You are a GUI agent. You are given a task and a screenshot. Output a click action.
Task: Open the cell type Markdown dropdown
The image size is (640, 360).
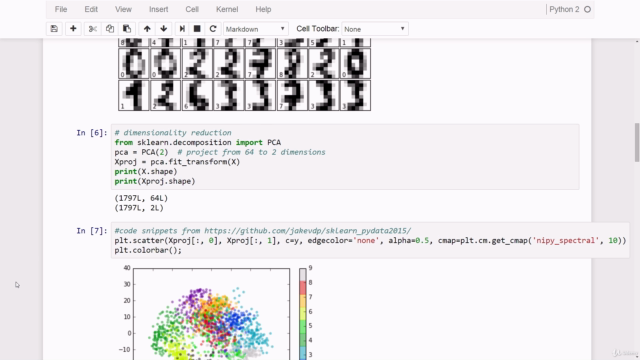256,29
